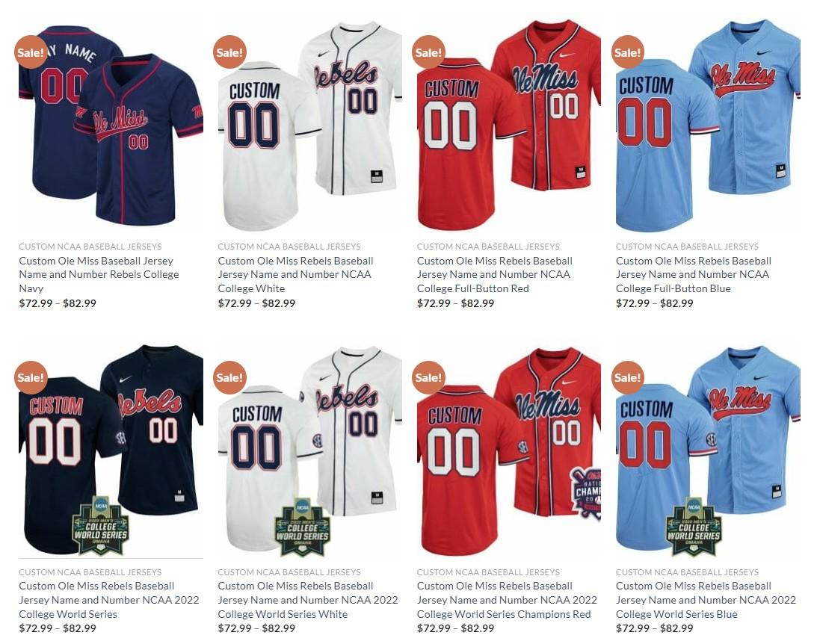This screenshot has height=644, width=814.
Task: Click the Sale badge on the Navy jersey
Action: 31,52
